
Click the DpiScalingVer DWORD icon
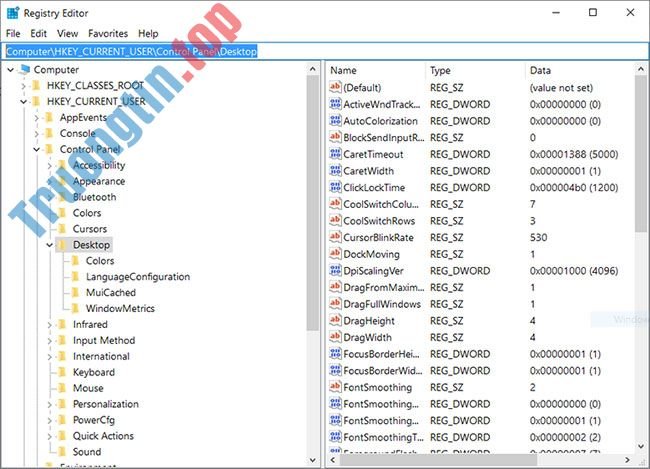click(x=335, y=270)
